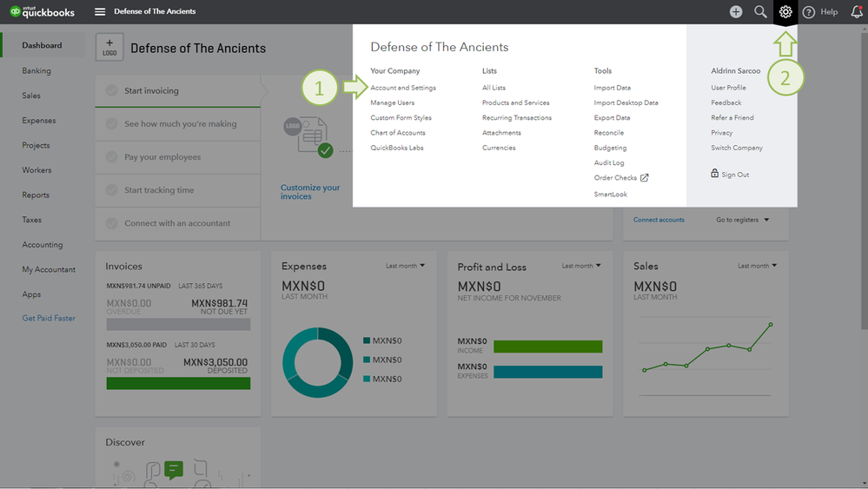Open Expenses Last month dropdown

(x=405, y=266)
